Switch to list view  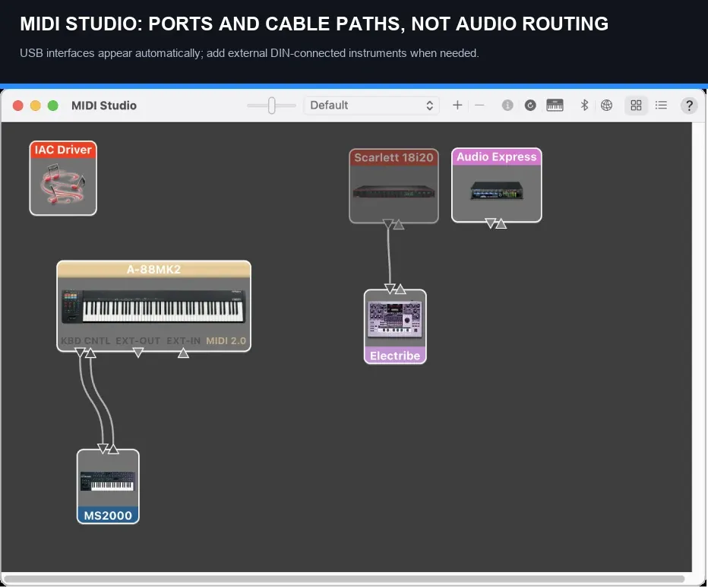(x=661, y=106)
